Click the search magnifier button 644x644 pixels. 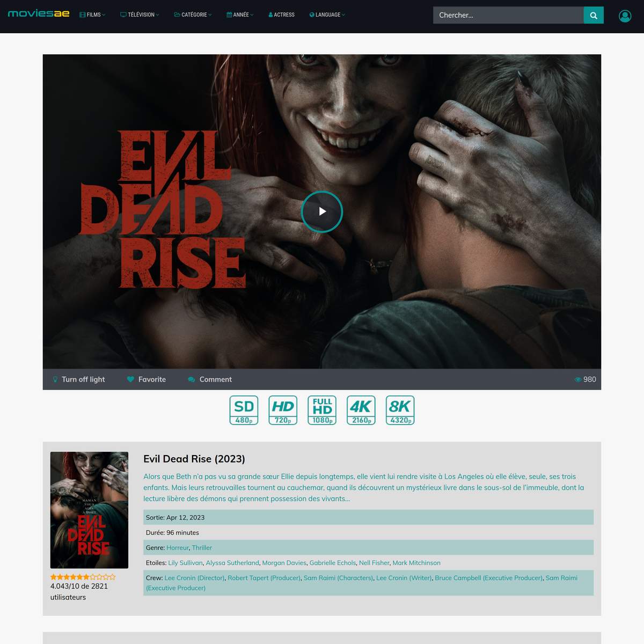594,15
